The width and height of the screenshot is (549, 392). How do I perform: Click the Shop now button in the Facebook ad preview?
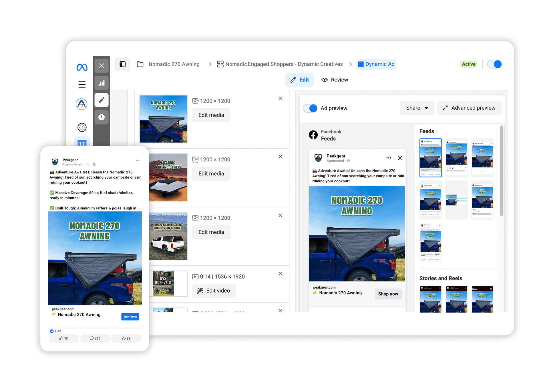point(388,294)
